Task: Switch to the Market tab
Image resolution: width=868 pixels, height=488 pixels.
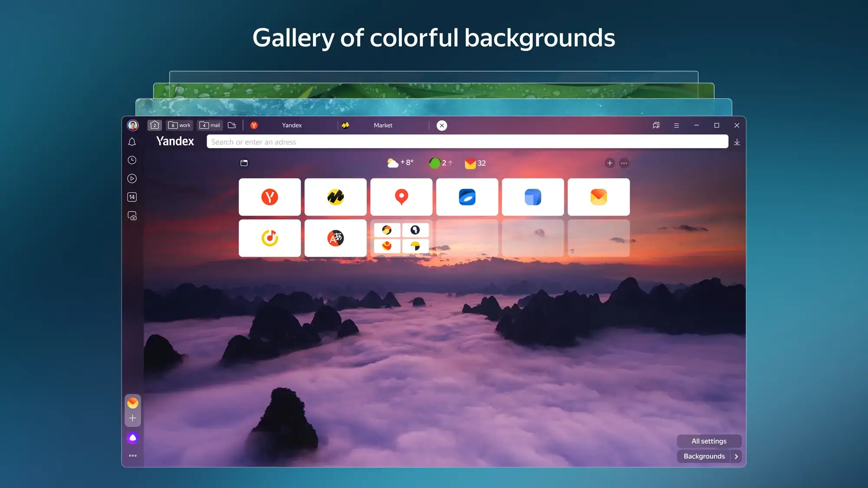Action: tap(383, 125)
